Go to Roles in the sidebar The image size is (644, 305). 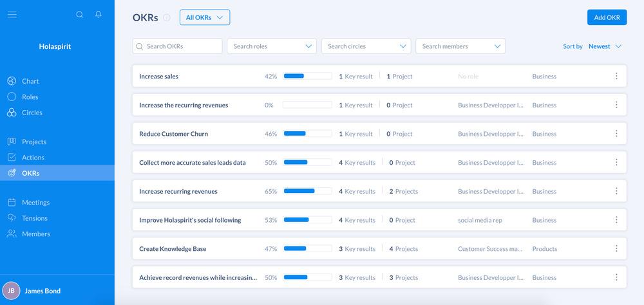coord(30,97)
